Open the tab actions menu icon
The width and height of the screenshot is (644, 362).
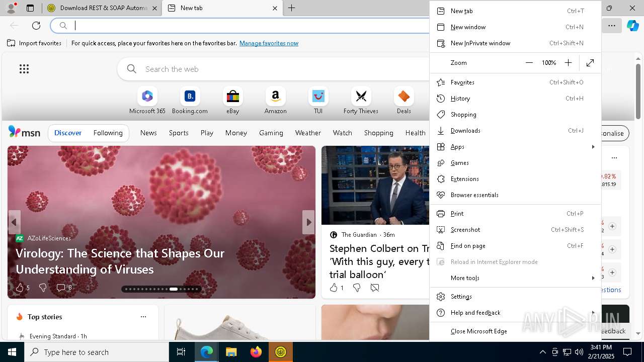point(30,8)
